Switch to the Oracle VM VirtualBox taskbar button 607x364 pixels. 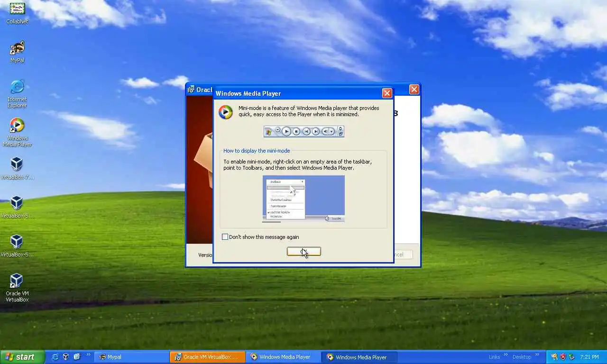click(x=208, y=357)
